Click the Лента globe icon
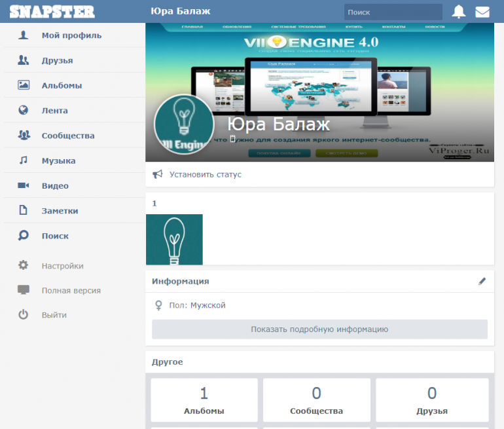 pos(24,111)
